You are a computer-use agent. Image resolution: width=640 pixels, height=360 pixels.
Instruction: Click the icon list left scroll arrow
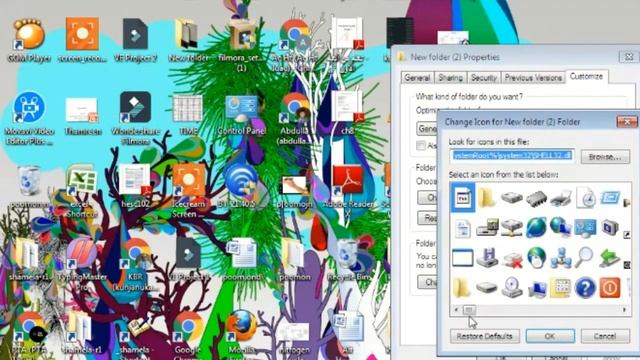coord(456,310)
